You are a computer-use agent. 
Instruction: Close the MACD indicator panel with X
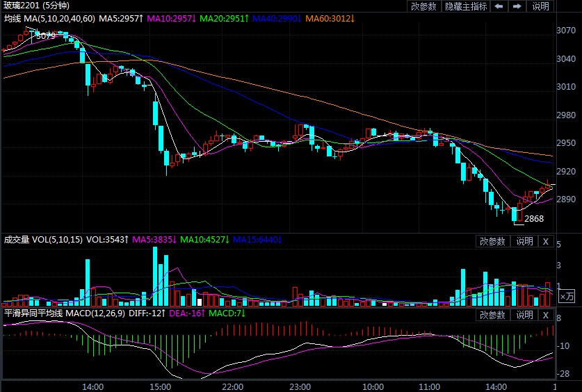546,316
